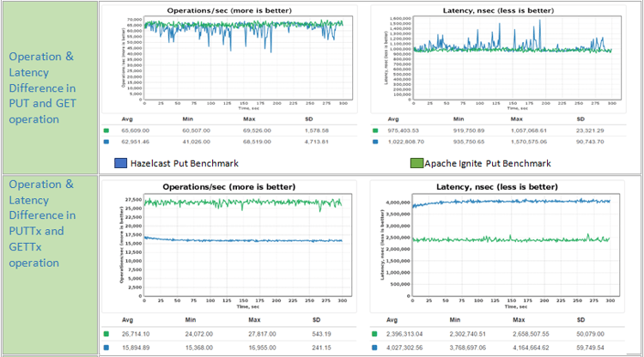Screen dimensions: 644x357
Task: Click the latency maximum 2,658,507.55
Action: (531, 334)
